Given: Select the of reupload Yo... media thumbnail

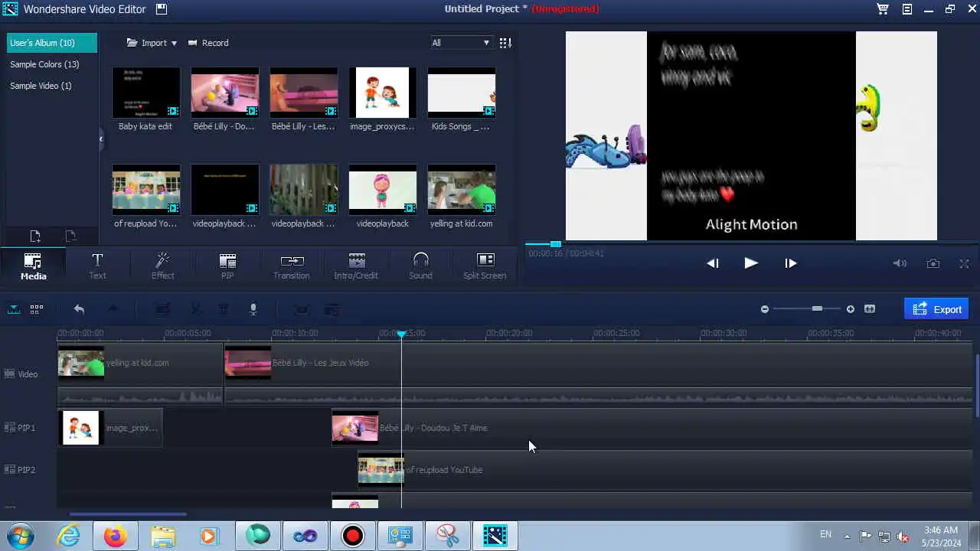Looking at the screenshot, I should pyautogui.click(x=145, y=190).
